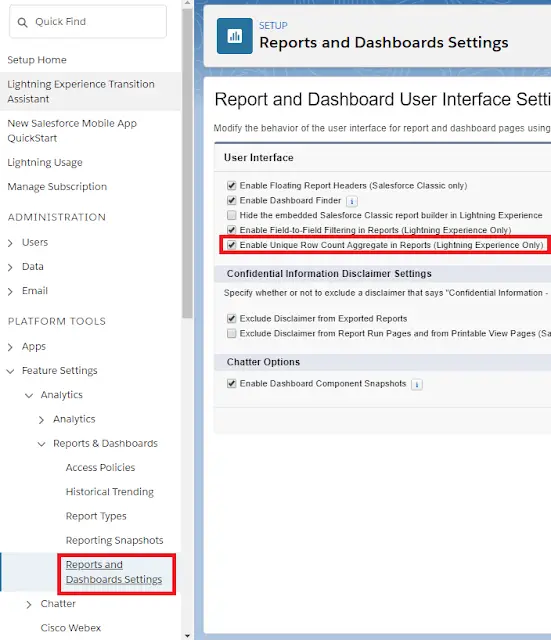Expand the Users section chevron
The width and height of the screenshot is (551, 640).
tap(10, 243)
